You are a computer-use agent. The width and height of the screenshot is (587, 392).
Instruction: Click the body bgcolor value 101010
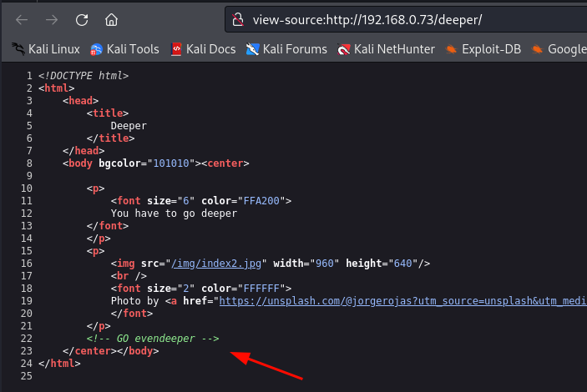171,163
